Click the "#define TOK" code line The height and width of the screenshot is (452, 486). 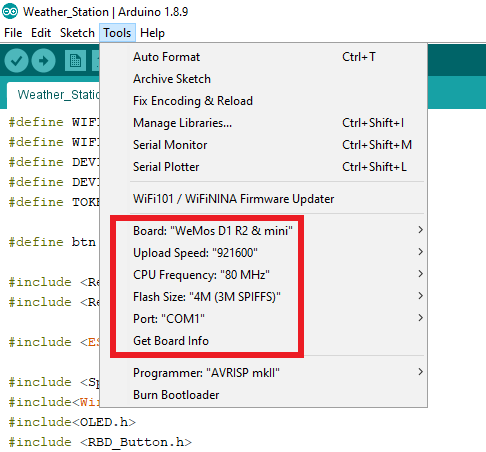54,202
